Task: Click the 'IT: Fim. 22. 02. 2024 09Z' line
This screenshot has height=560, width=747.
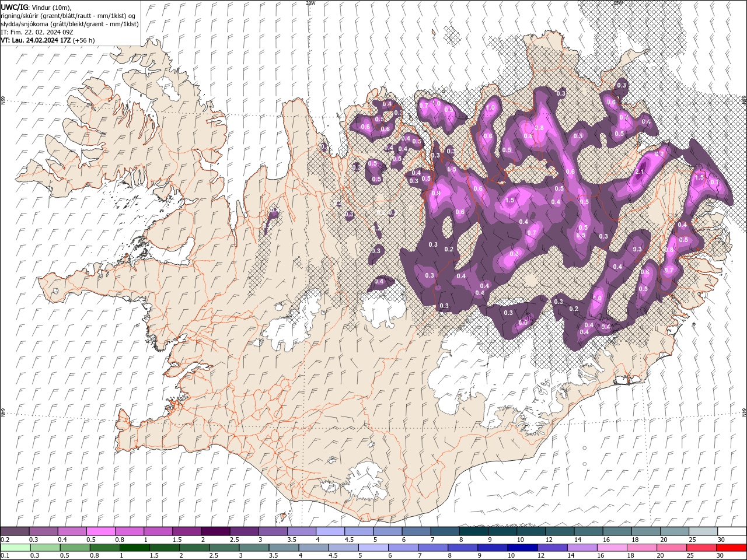Action: point(37,32)
